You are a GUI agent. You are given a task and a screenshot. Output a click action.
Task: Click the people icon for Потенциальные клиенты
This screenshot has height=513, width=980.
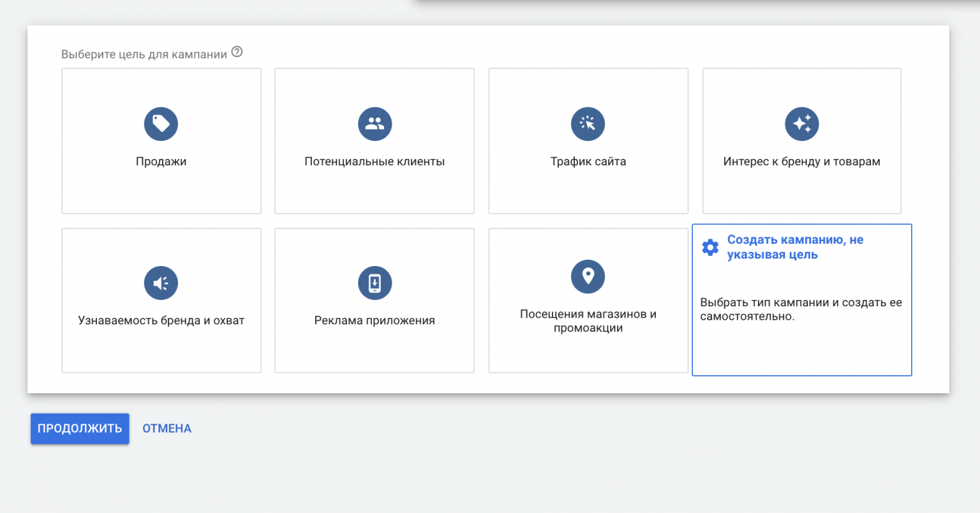375,124
